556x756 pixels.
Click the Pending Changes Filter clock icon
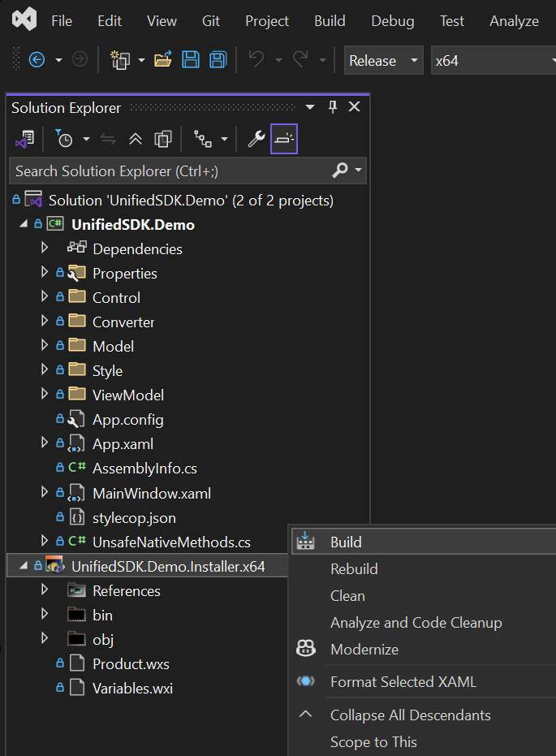click(x=64, y=139)
